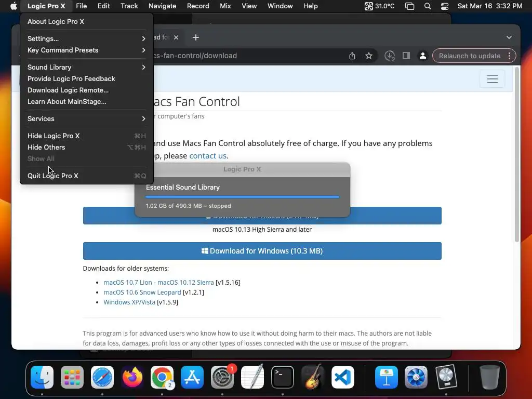Screen dimensions: 532x399
Task: Open the Mix menu
Action: [x=225, y=6]
